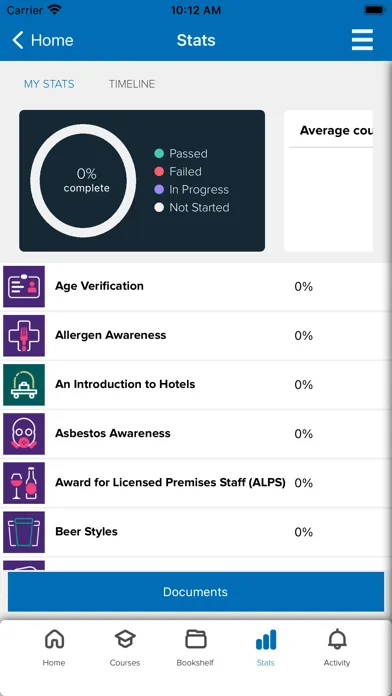Viewport: 392px width, 696px height.
Task: Tap the Age Verification ID card icon
Action: point(24,286)
